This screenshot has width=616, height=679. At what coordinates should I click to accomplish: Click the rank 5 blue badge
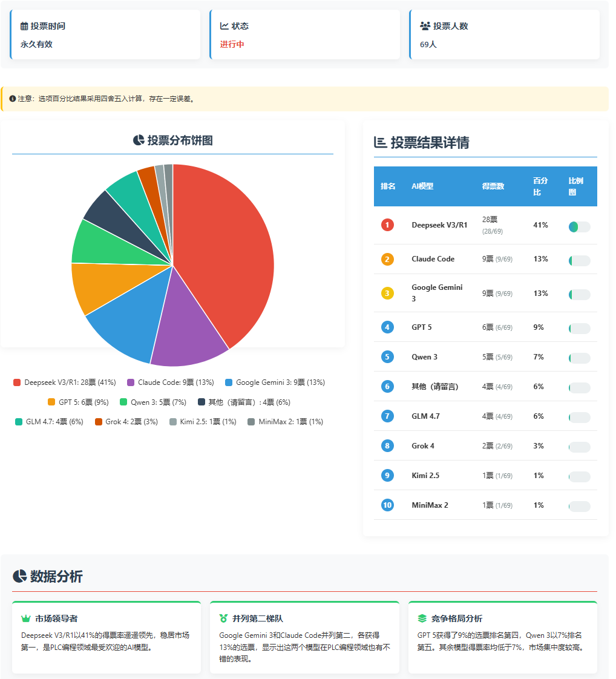[x=387, y=357]
